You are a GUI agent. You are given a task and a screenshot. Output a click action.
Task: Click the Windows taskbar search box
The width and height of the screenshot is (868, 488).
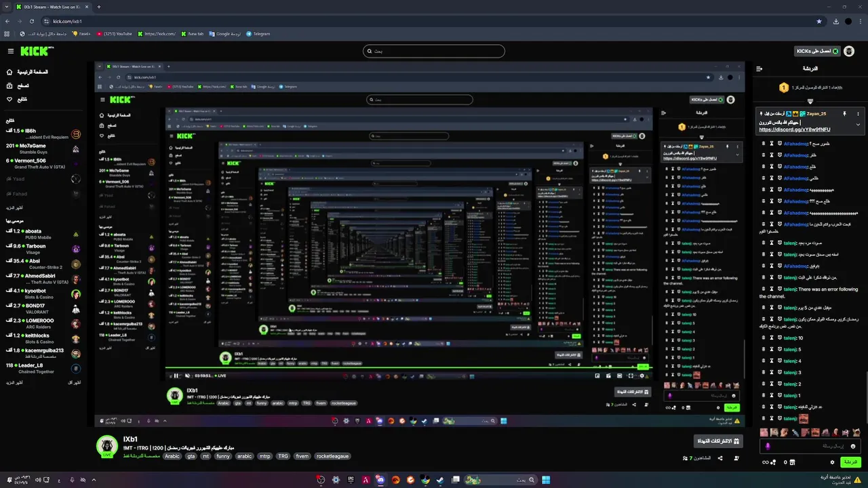pos(500,480)
